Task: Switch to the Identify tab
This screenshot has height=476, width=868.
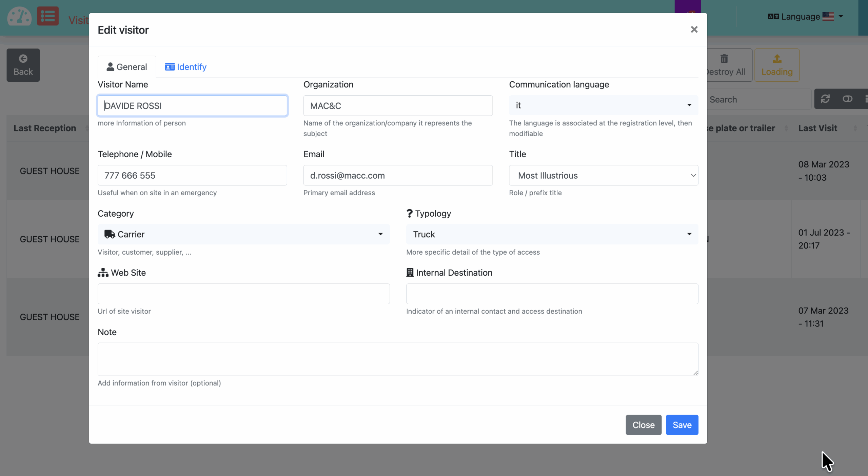Action: tap(186, 67)
